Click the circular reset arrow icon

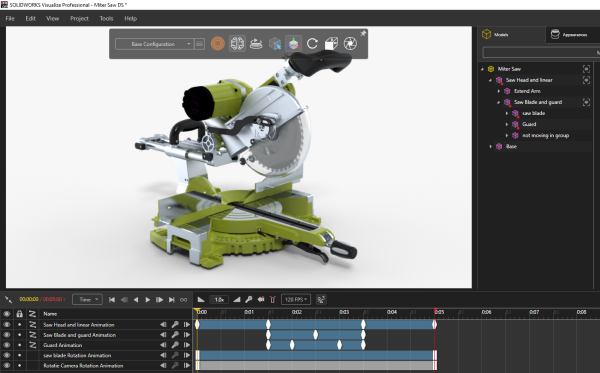coord(312,44)
